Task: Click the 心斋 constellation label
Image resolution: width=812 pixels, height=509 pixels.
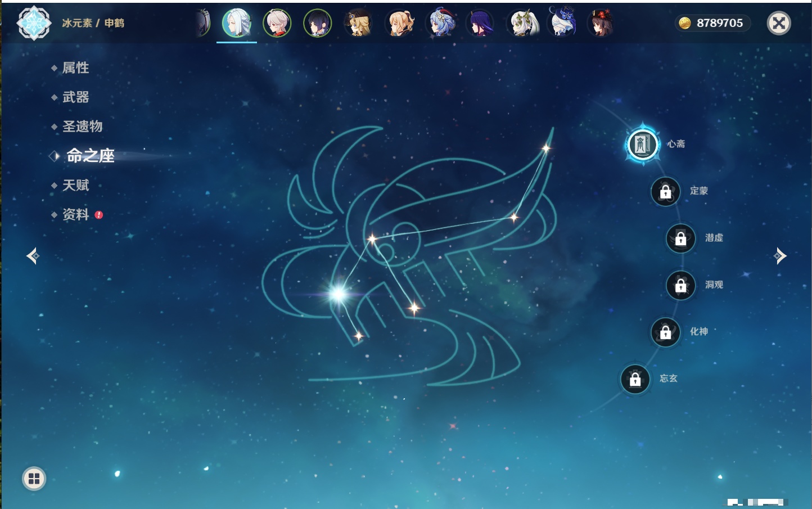Action: click(676, 144)
